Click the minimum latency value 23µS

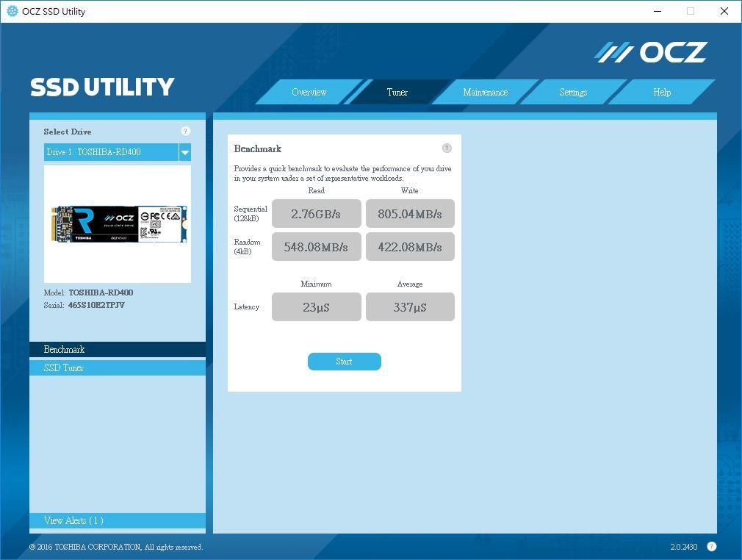(316, 306)
